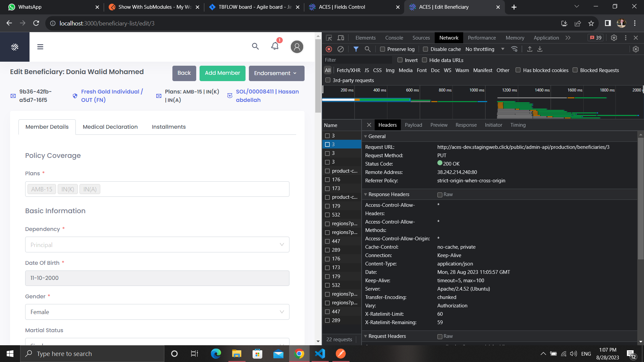Click the search magnifier in app header
Screen dimensions: 644x362
[255, 46]
